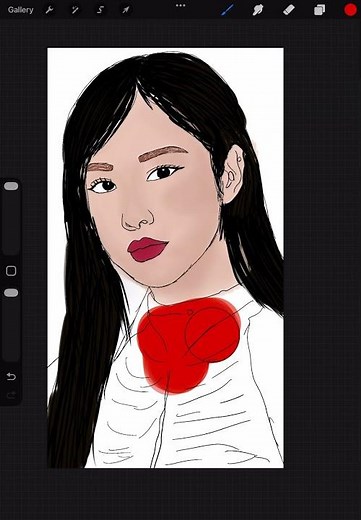Open the Actions wrench menu
The width and height of the screenshot is (361, 520).
pyautogui.click(x=49, y=10)
